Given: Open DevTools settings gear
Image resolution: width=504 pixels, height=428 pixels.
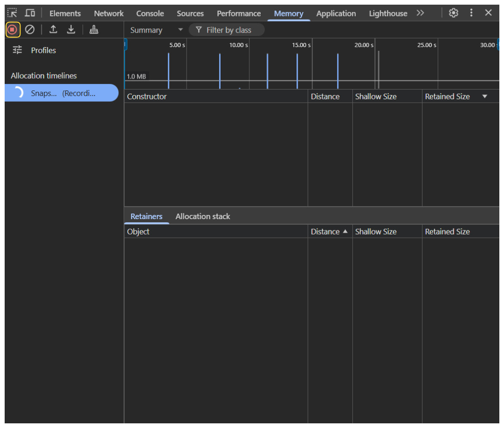Looking at the screenshot, I should pos(454,13).
